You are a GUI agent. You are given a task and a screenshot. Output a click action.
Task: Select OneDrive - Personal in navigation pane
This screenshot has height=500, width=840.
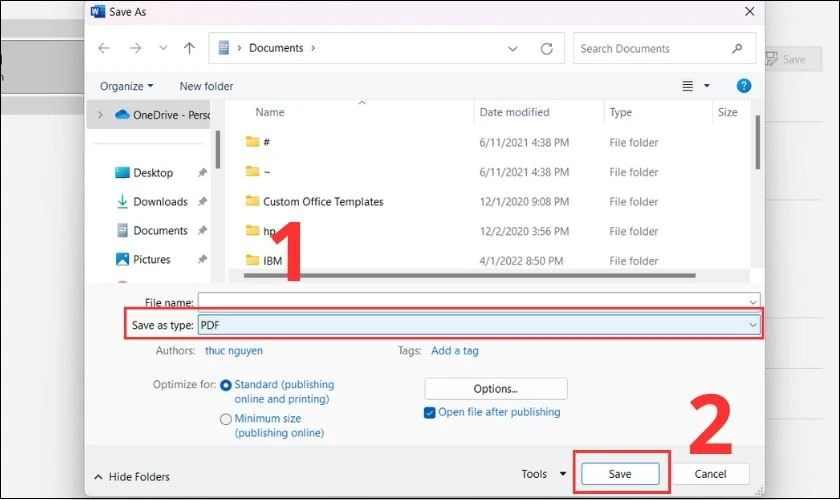pyautogui.click(x=162, y=115)
